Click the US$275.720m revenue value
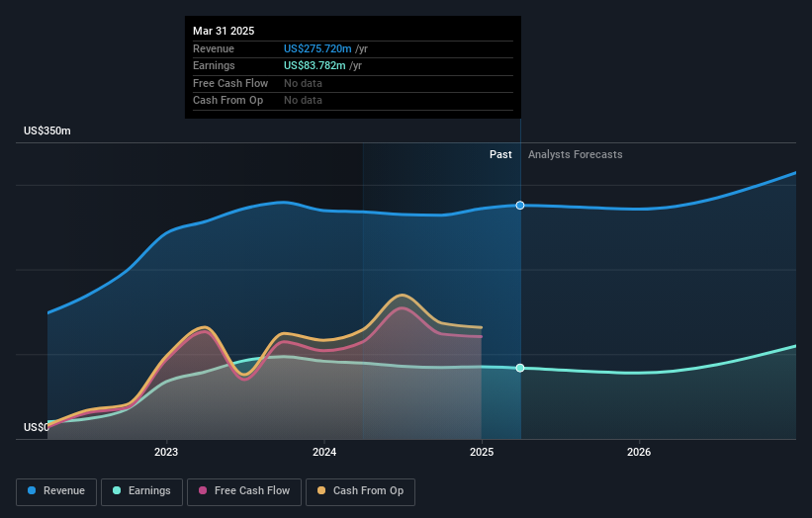This screenshot has height=518, width=812. coord(317,48)
